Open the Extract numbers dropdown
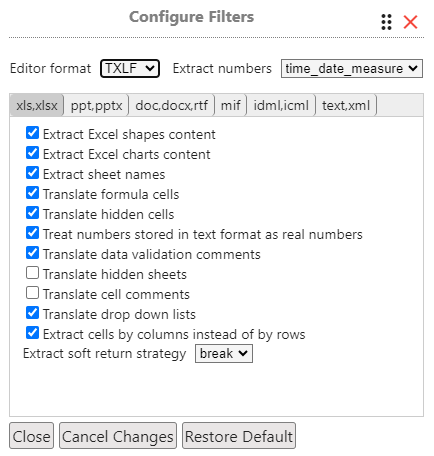The width and height of the screenshot is (434, 456). [352, 69]
